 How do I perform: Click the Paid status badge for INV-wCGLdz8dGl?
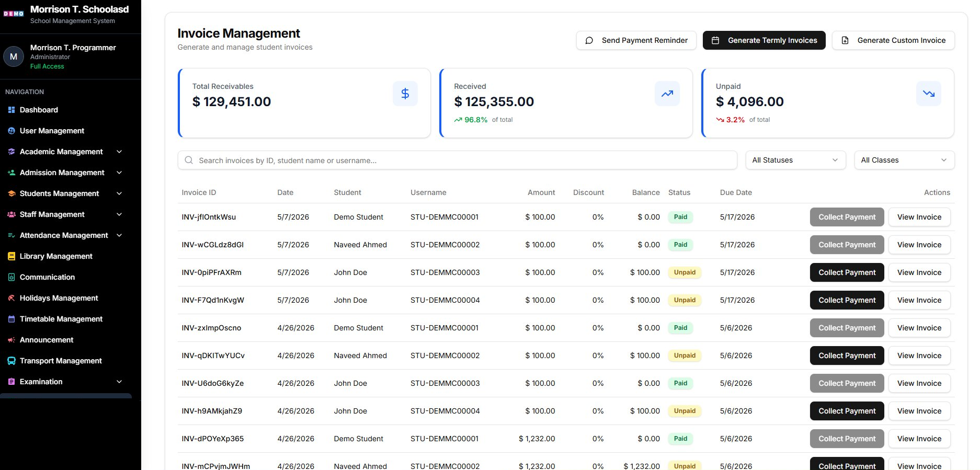click(680, 245)
